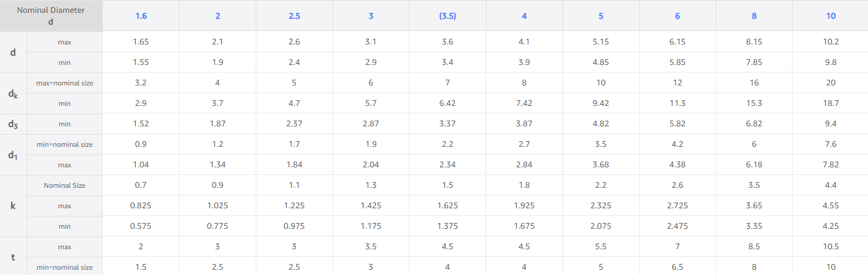The height and width of the screenshot is (275, 868).
Task: Select the d3 row label cell
Action: pyautogui.click(x=13, y=124)
